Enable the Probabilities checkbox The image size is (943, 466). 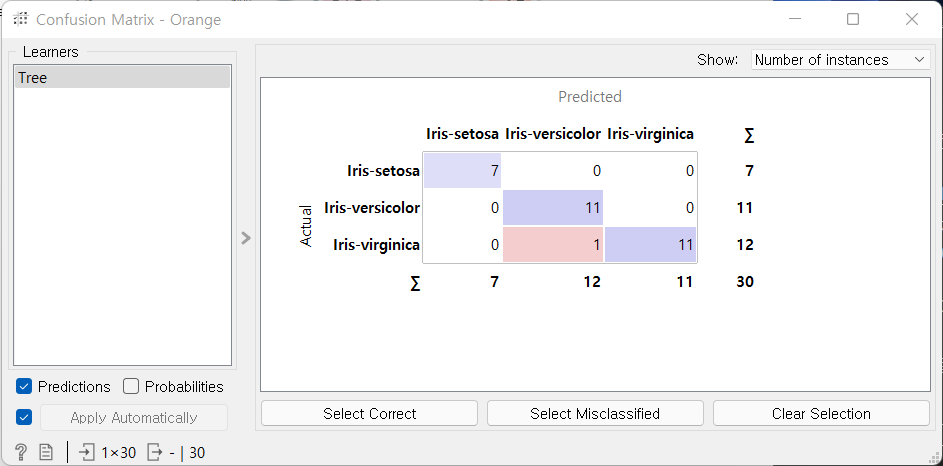pyautogui.click(x=131, y=387)
